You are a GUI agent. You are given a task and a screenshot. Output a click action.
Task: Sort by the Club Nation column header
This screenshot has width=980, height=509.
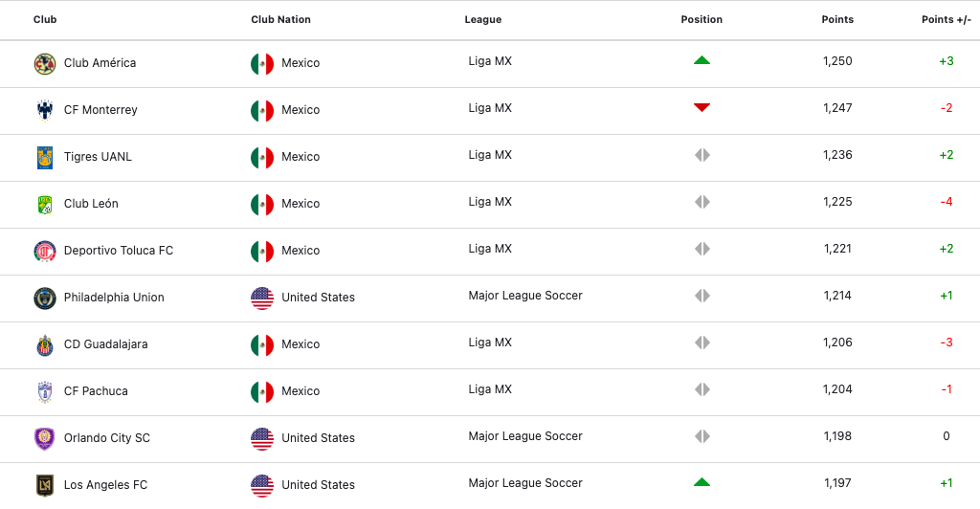(x=280, y=19)
